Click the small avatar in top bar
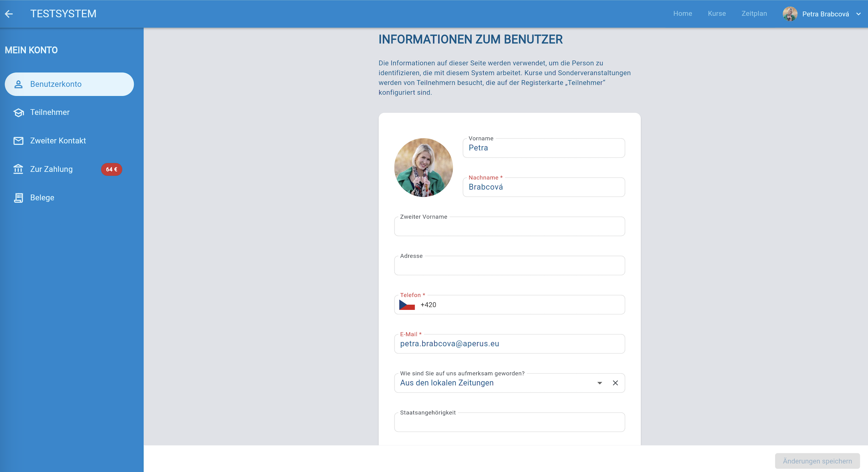This screenshot has height=472, width=868. pos(790,14)
